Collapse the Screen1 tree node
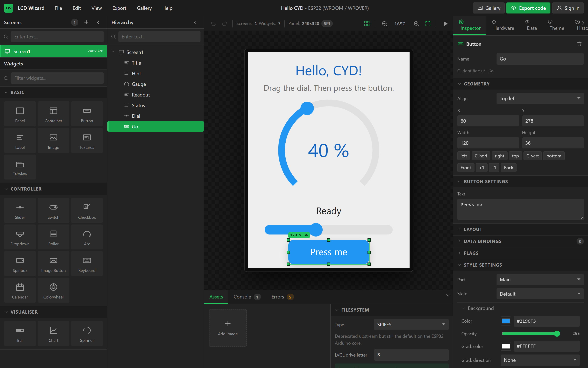588x368 pixels. pos(113,52)
